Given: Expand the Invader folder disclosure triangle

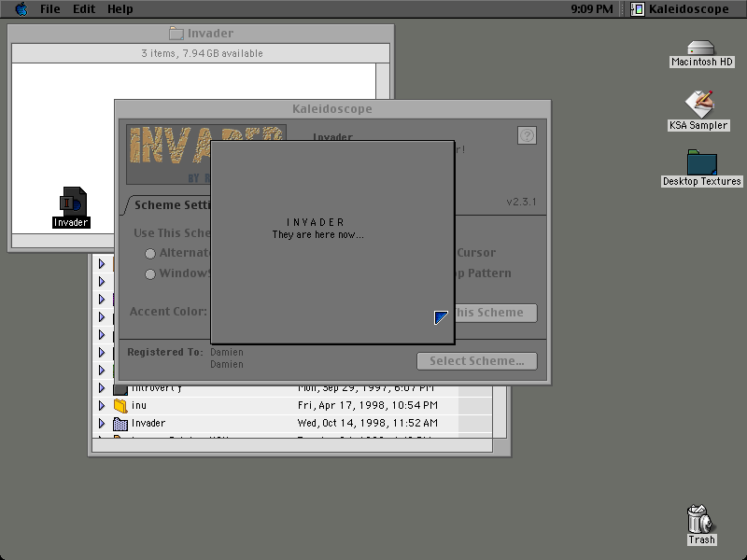Looking at the screenshot, I should [x=102, y=424].
